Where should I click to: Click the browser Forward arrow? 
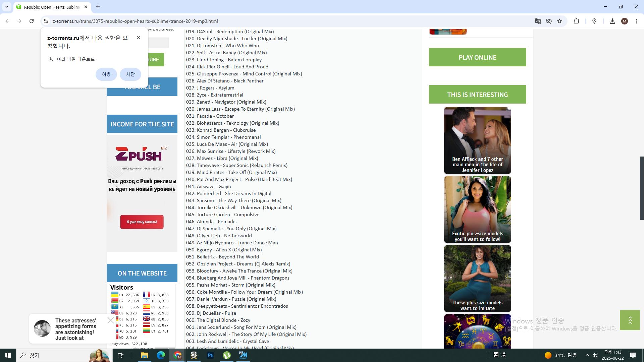click(19, 21)
